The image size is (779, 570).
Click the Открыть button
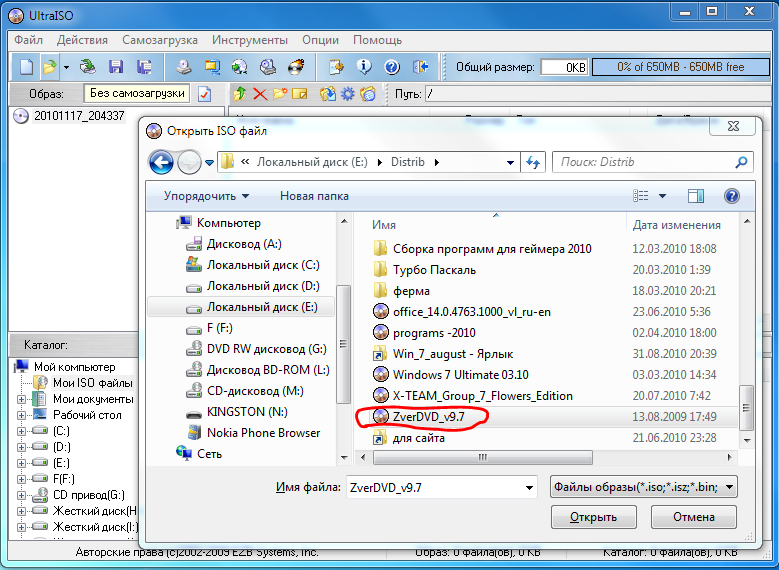coord(594,517)
